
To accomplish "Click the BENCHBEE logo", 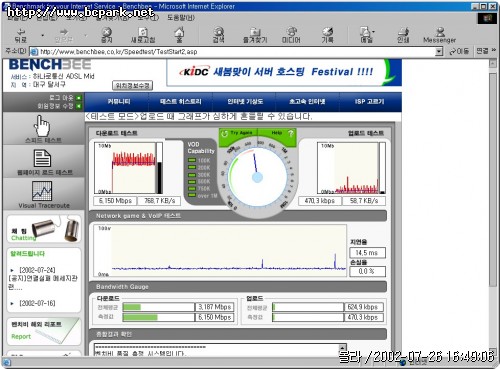I will pos(50,64).
